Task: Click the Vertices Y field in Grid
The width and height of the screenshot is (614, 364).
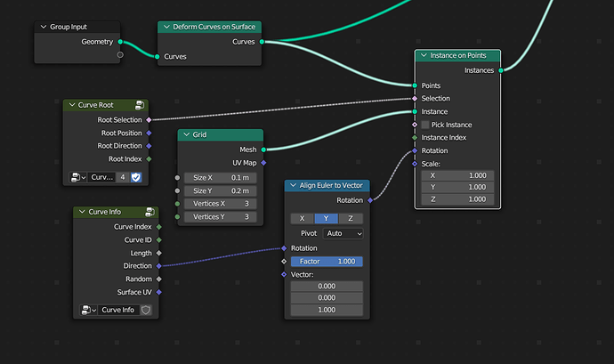Action: point(221,216)
